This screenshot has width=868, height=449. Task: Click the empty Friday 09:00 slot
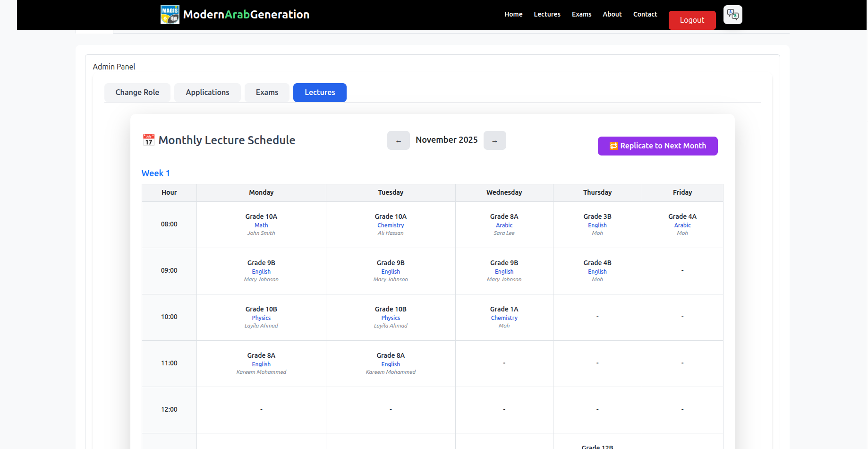[682, 271]
